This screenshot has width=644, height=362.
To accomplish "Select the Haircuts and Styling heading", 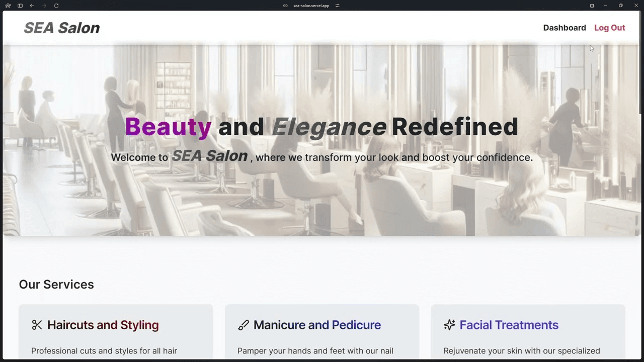I will 103,325.
